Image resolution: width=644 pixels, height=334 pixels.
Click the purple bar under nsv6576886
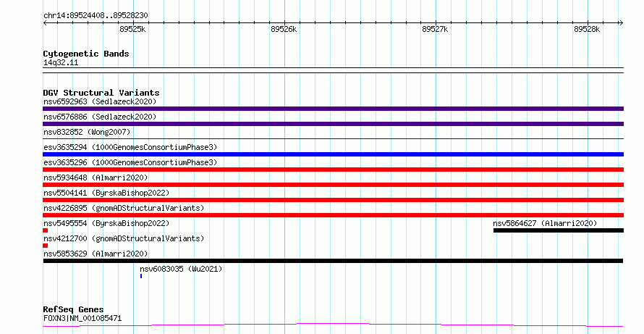[333, 124]
